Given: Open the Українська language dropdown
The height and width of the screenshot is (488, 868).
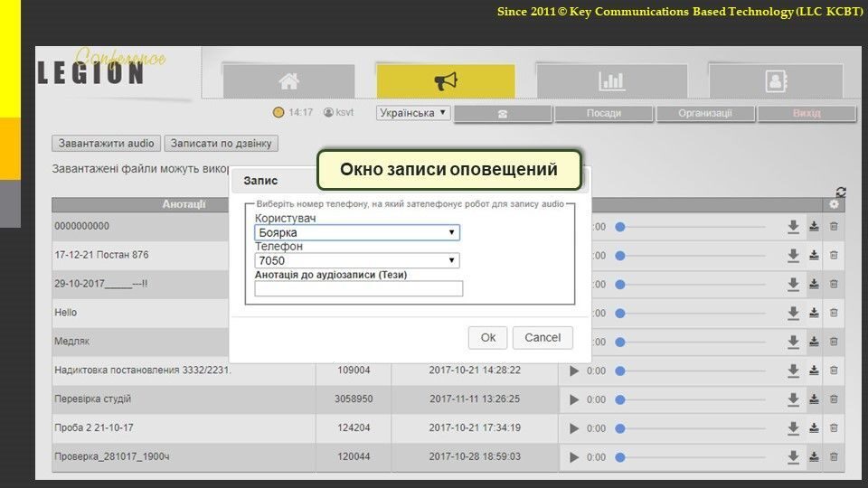Looking at the screenshot, I should [413, 113].
